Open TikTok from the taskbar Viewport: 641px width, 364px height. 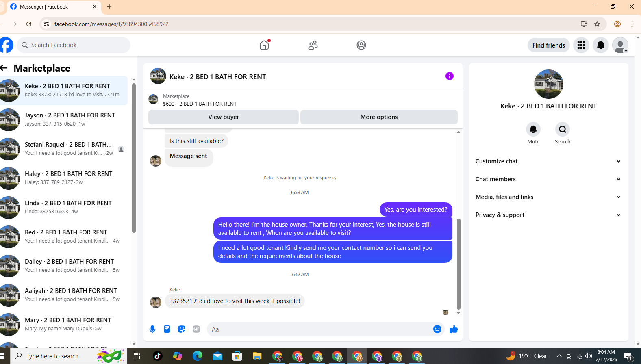(158, 356)
